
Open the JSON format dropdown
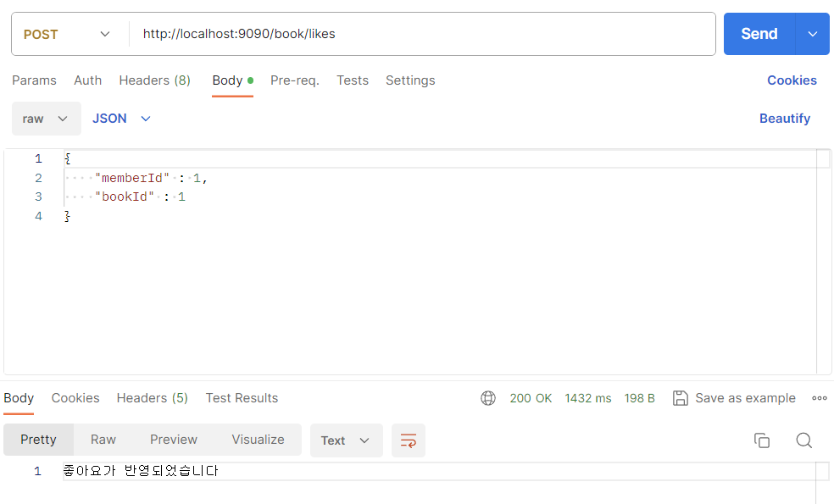[x=122, y=119]
